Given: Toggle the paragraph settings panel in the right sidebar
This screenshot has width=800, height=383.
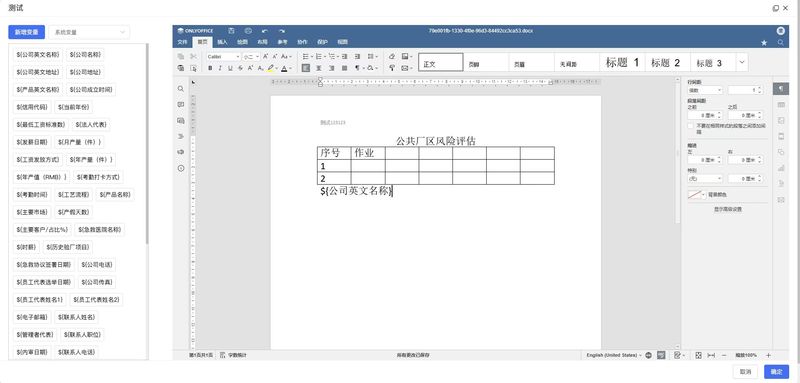Looking at the screenshot, I should coord(781,89).
